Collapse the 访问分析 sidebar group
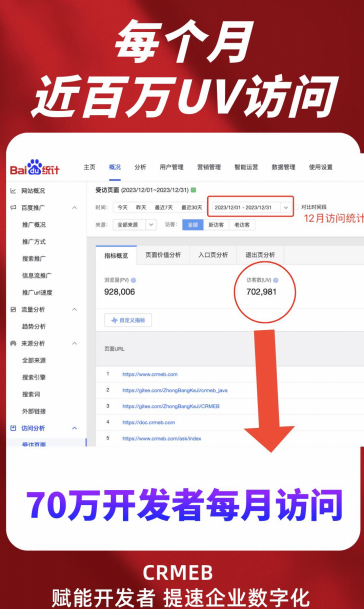Viewport: 364px width, 609px height. pyautogui.click(x=75, y=428)
